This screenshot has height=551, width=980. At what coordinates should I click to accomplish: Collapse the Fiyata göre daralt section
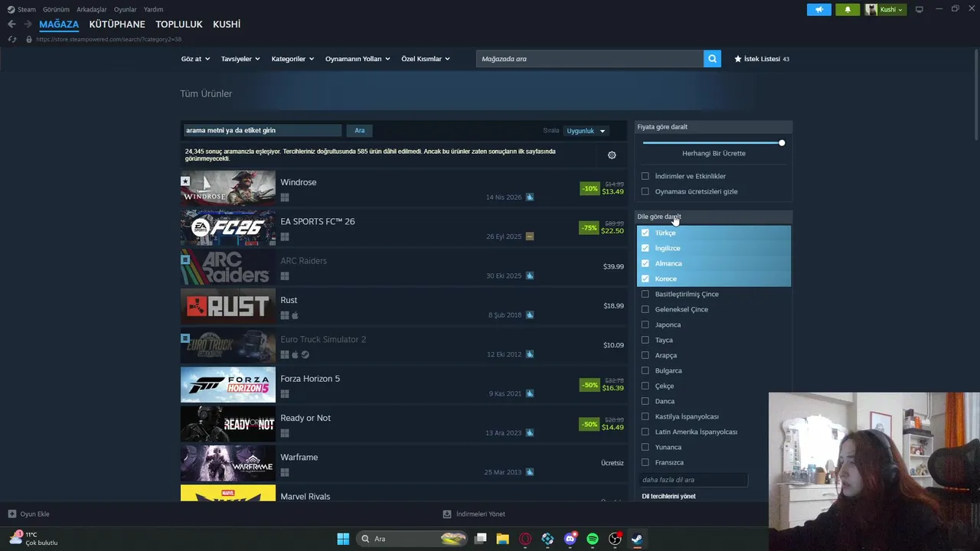pyautogui.click(x=714, y=127)
